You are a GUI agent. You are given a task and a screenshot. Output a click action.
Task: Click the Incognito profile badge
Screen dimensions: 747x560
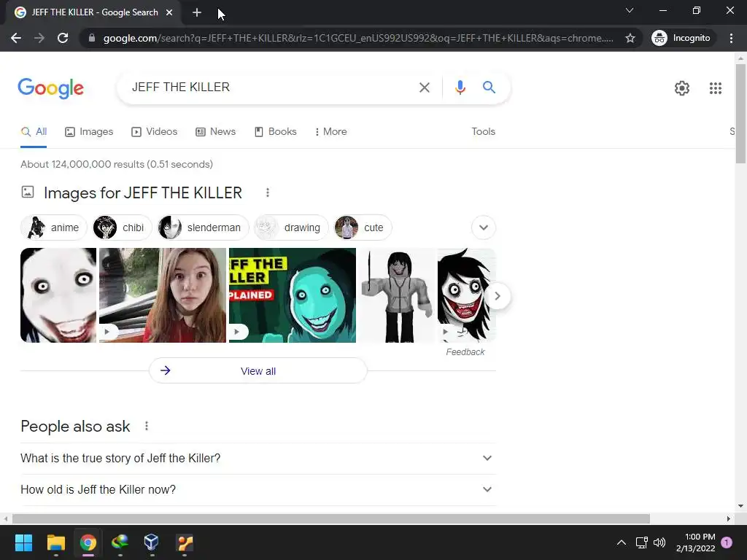(x=683, y=38)
